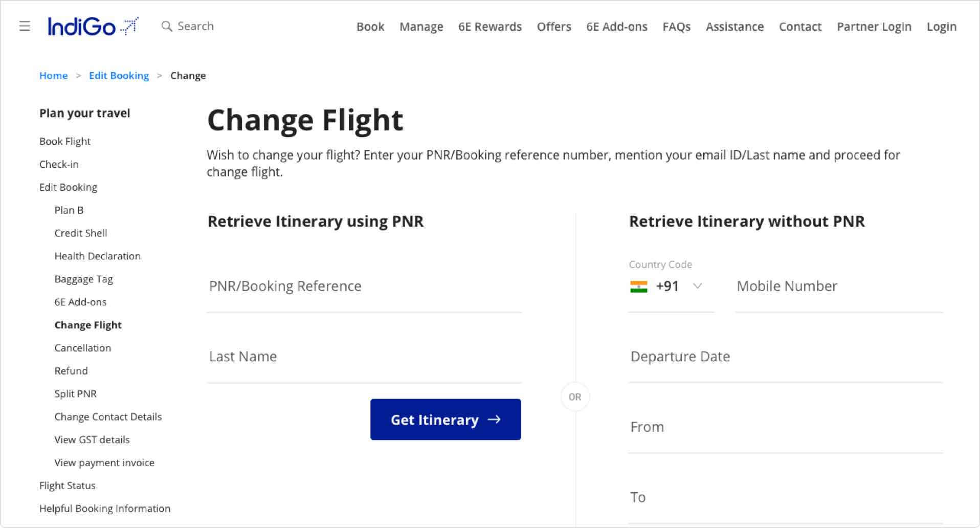Follow the Home breadcrumb link
The image size is (980, 528).
click(x=53, y=76)
